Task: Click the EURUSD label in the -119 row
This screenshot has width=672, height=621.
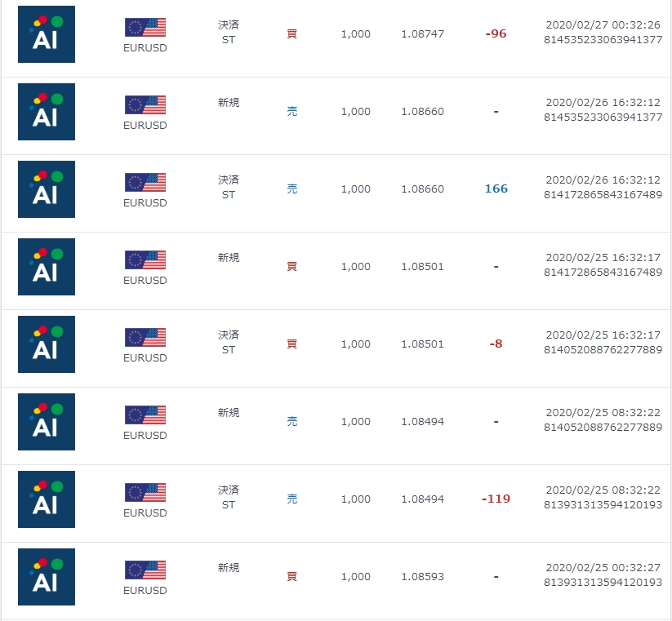Action: (x=145, y=512)
